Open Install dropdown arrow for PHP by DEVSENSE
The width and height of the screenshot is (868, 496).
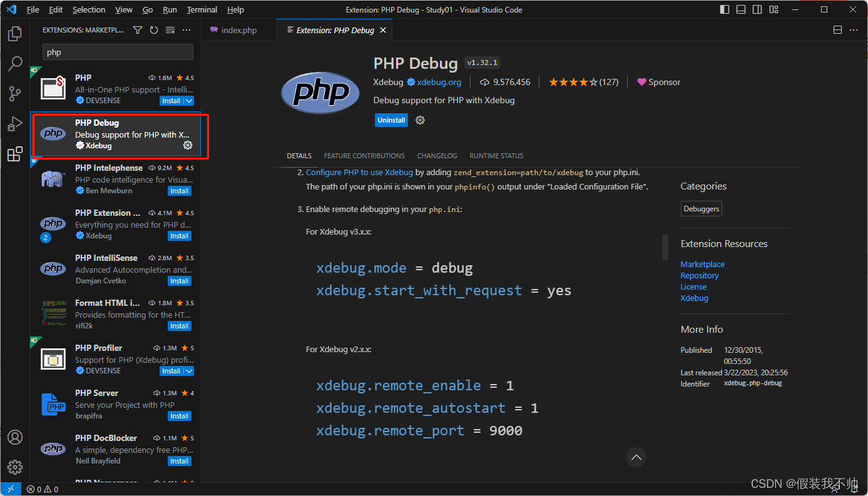coord(189,101)
